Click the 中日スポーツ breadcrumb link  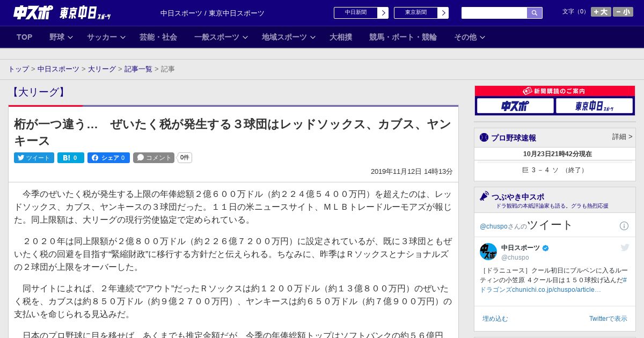pos(58,69)
